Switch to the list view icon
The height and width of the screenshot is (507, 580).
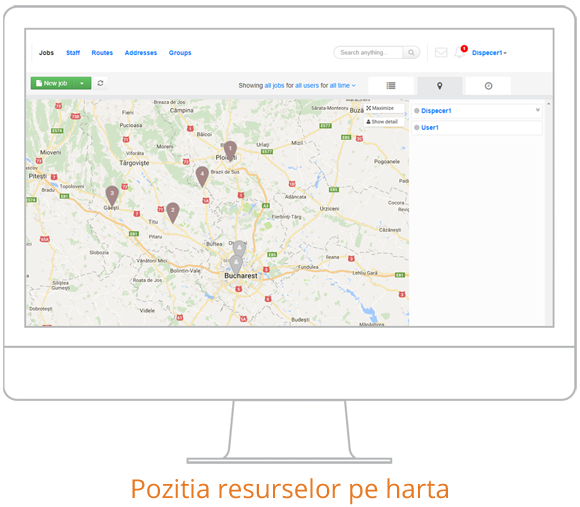[x=391, y=86]
